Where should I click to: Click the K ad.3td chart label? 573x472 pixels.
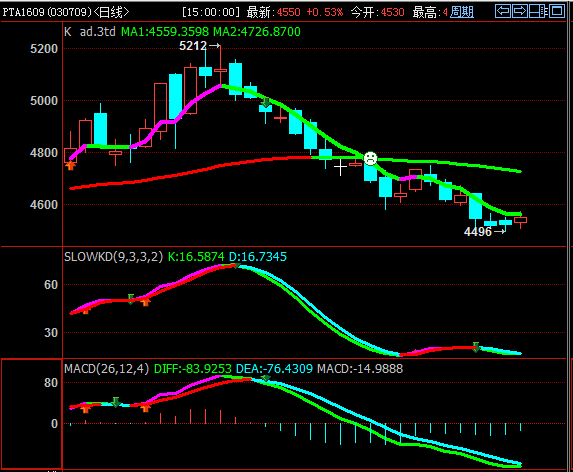click(90, 32)
